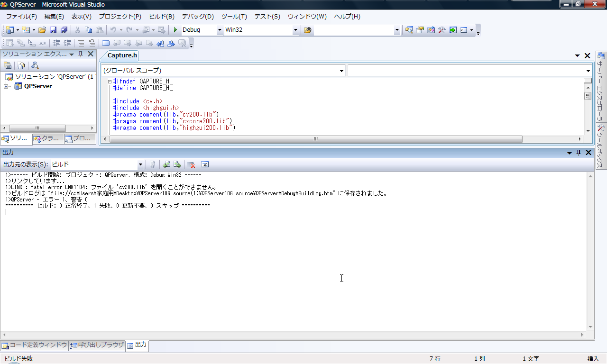Collapse the #ifndef CAPTURE_H_ code block

pos(110,82)
